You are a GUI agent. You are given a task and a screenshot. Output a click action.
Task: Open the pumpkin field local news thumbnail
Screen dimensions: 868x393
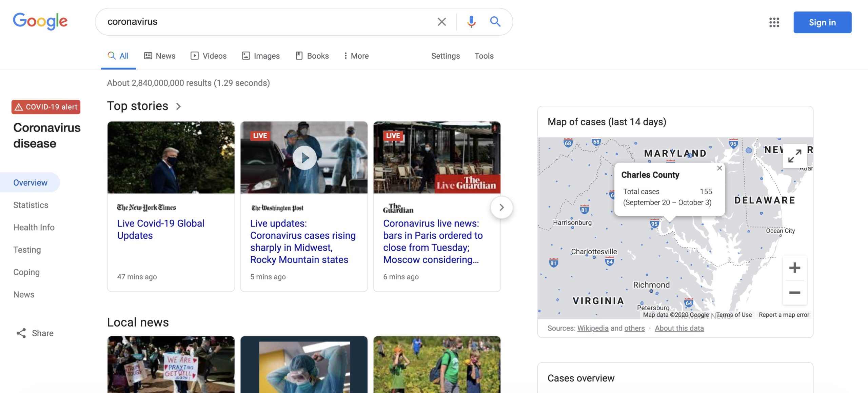(437, 365)
